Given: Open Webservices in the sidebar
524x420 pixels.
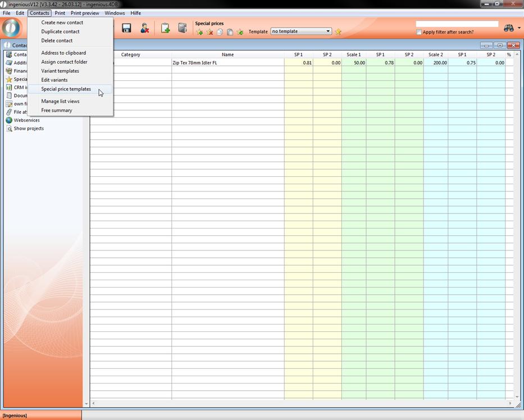Looking at the screenshot, I should (x=26, y=120).
